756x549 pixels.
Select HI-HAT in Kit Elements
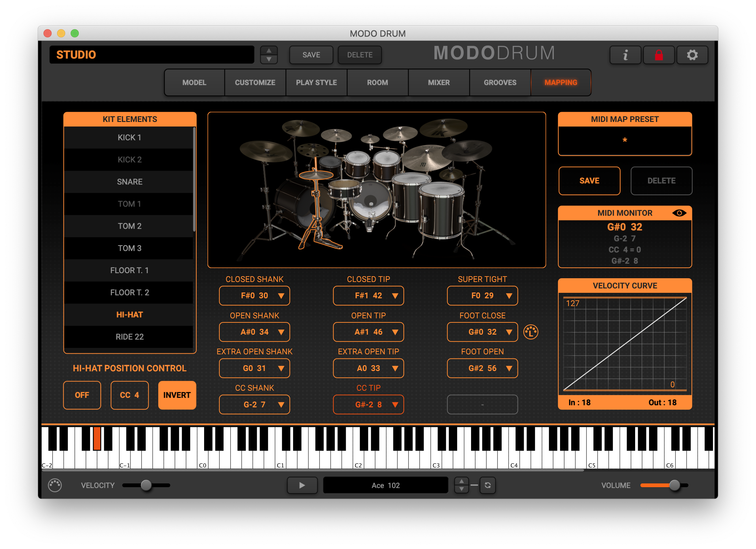coord(129,315)
